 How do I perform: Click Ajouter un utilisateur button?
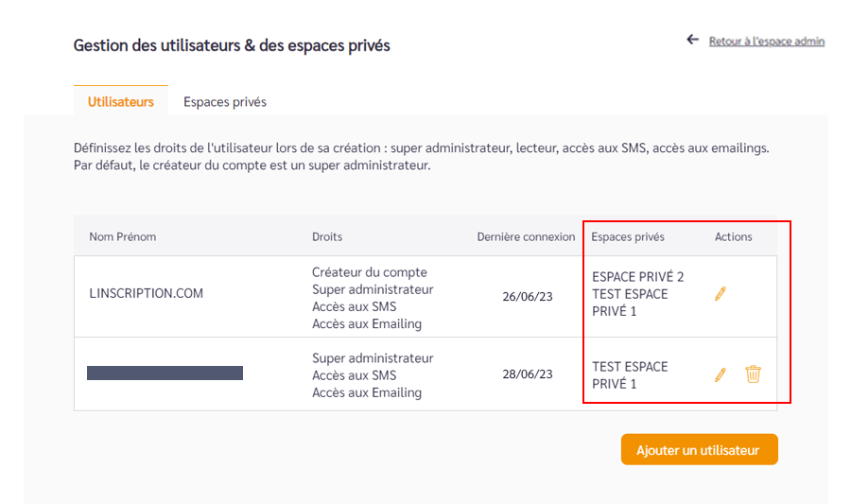(x=699, y=449)
